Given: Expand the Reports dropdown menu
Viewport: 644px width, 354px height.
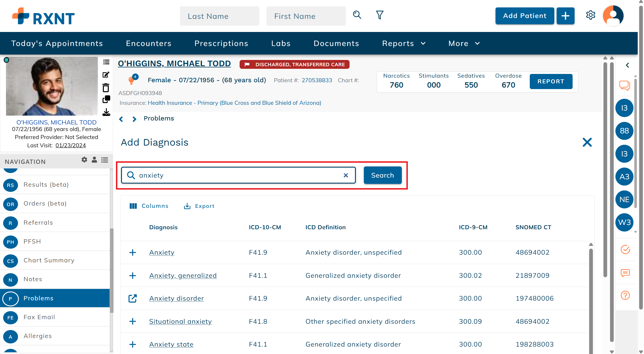Looking at the screenshot, I should (x=404, y=43).
